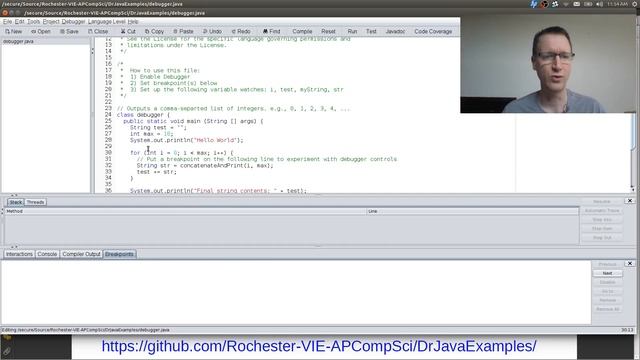Open Find with the binoculars button
Viewport: 640px width, 360px height.
point(271,31)
